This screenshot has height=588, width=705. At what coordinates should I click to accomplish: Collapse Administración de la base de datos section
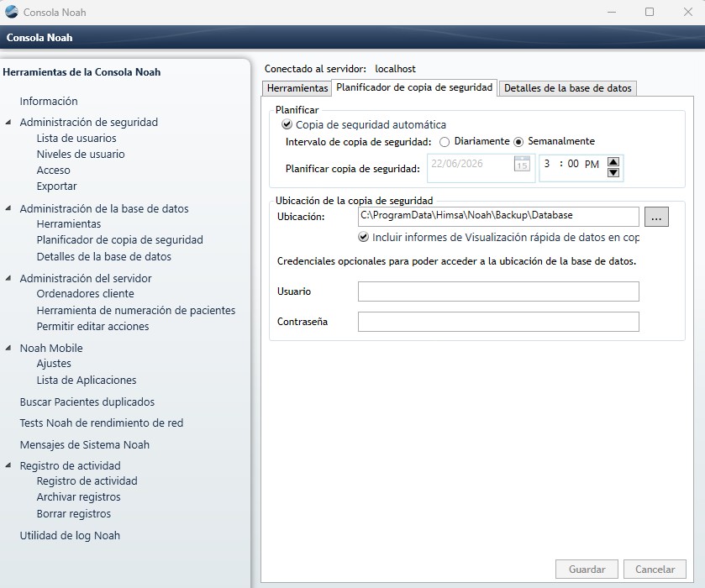[x=8, y=208]
